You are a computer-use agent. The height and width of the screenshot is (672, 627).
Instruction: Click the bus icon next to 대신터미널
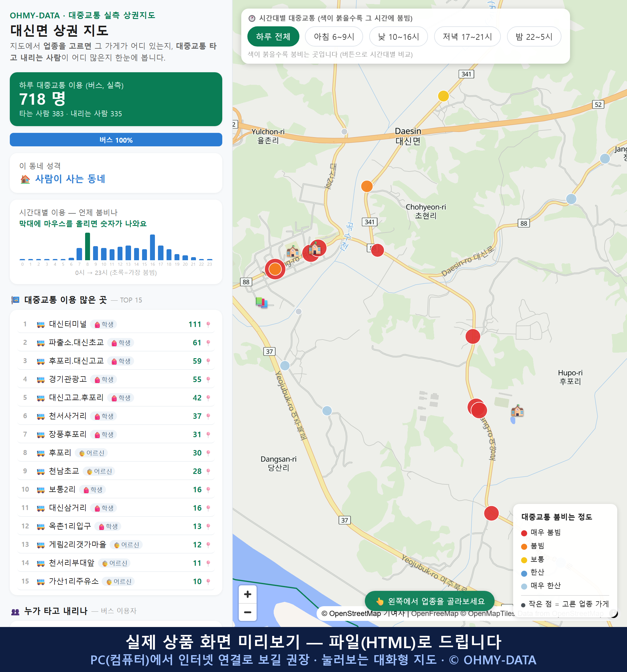click(x=40, y=325)
